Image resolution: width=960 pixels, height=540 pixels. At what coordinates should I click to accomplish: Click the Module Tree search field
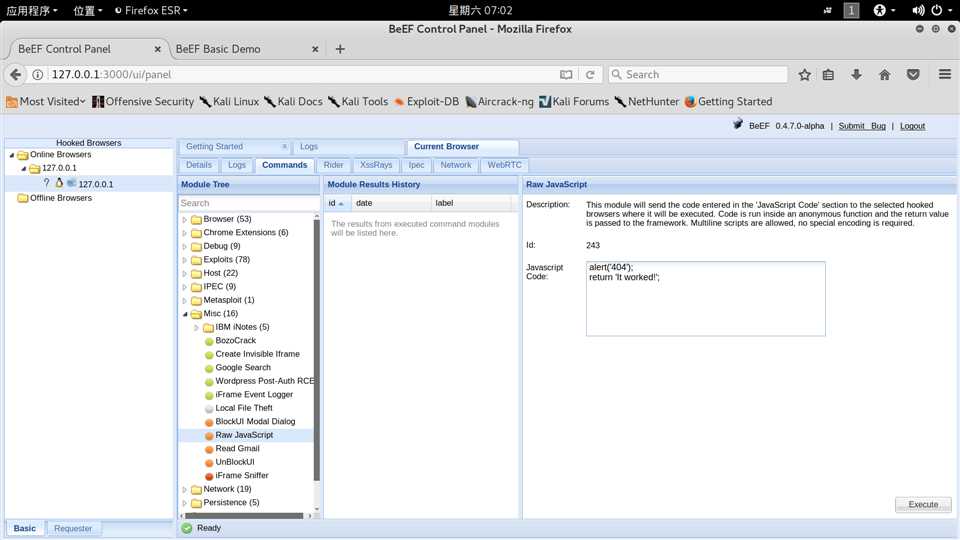point(247,203)
